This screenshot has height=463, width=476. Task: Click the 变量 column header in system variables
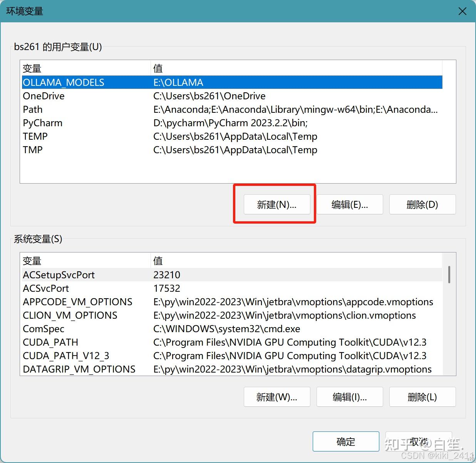tap(85, 261)
